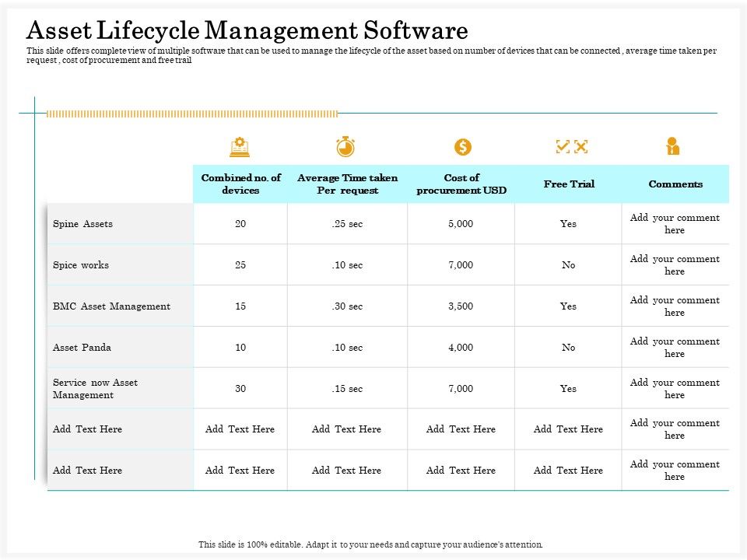Click the footer 'This slide is 100% editable' text
The height and width of the screenshot is (560, 747).
point(370,544)
